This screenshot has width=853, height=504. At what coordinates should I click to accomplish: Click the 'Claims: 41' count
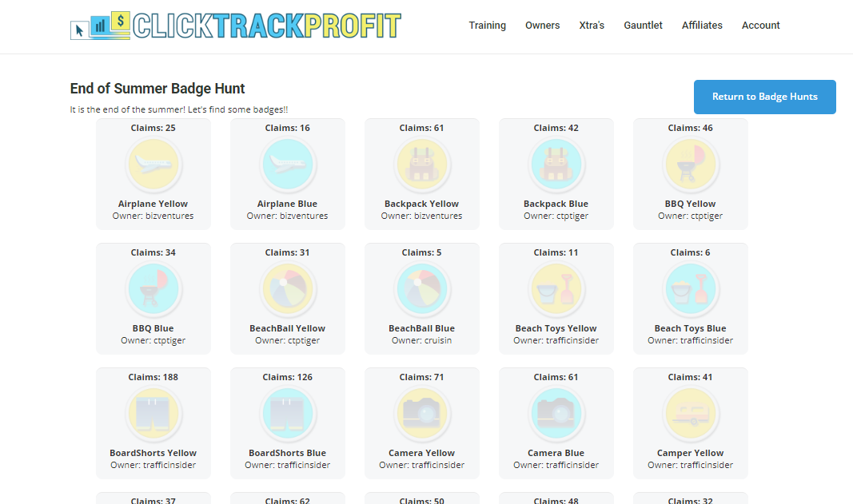tap(691, 377)
